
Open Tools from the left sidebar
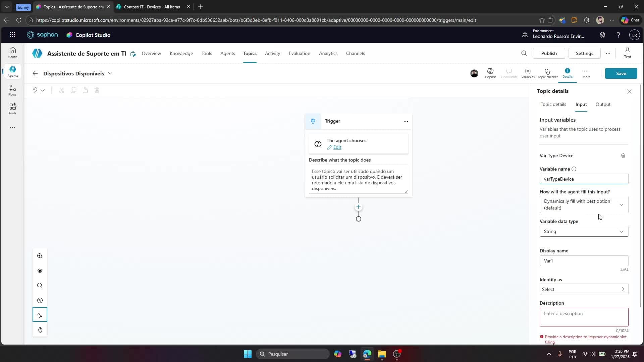click(12, 109)
